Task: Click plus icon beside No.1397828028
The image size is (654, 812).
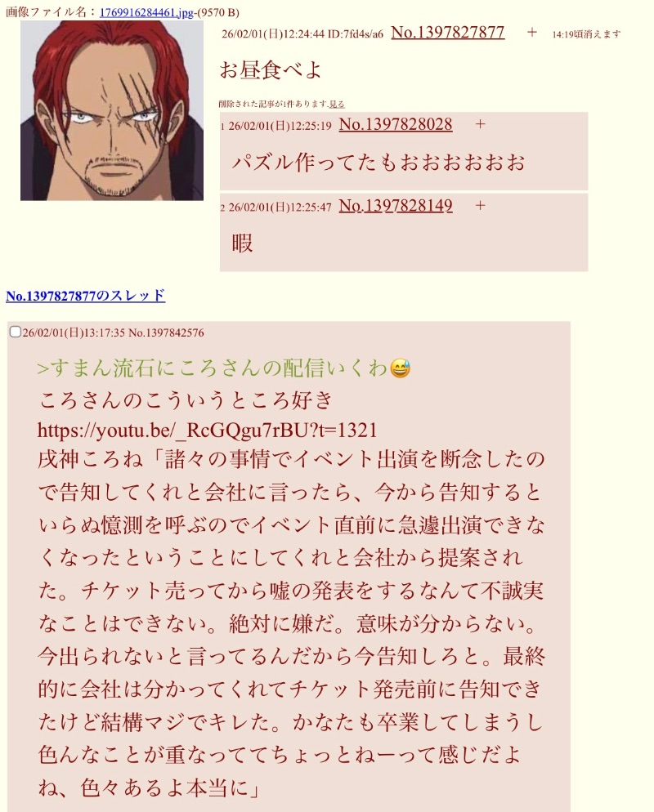Action: coord(481,124)
